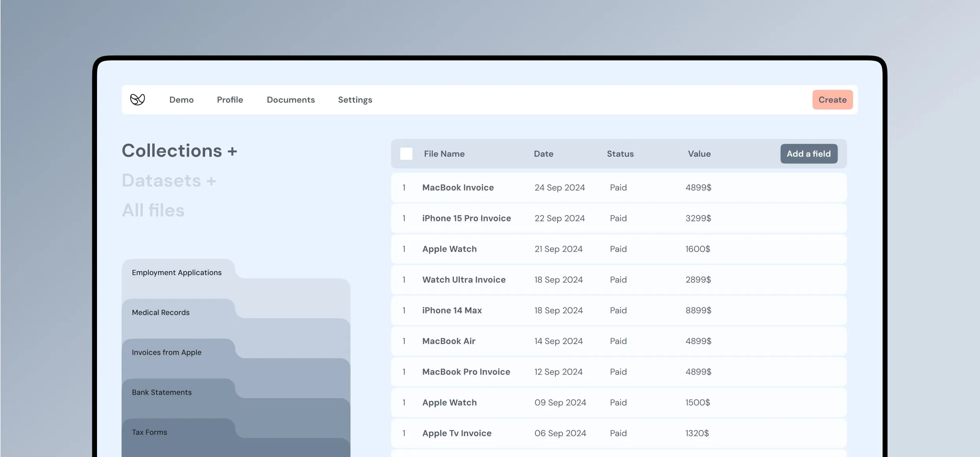Click the 1600$ value cell
Screen dimensions: 980x457
(698, 249)
